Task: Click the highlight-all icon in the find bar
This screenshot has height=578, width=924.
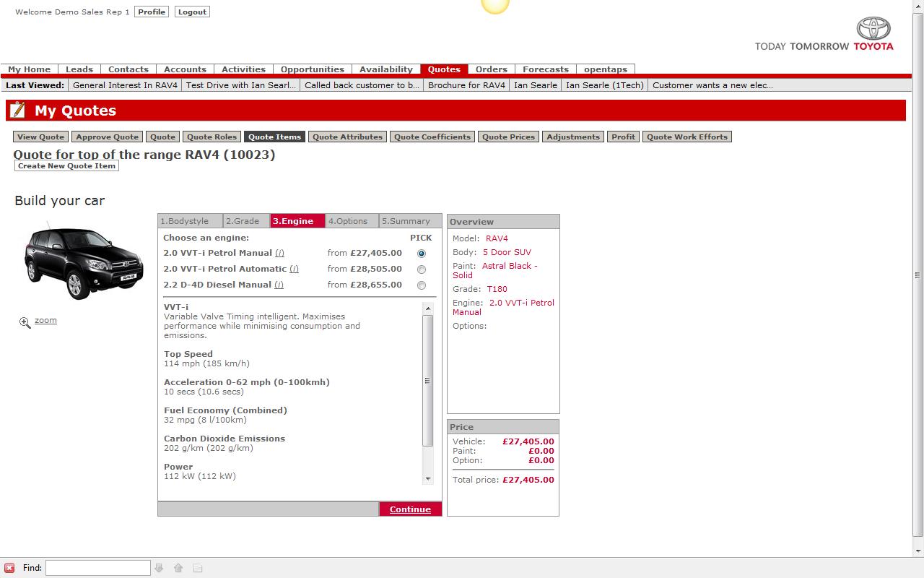Action: click(x=198, y=568)
